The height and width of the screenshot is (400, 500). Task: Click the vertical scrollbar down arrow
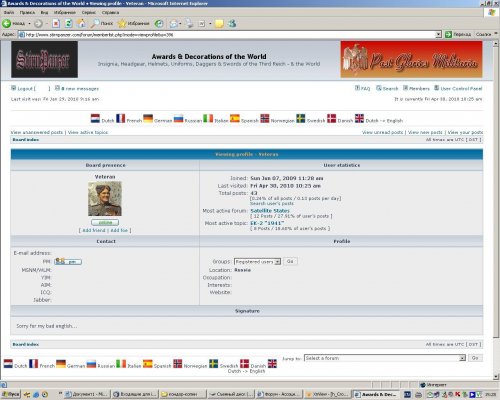click(x=496, y=376)
